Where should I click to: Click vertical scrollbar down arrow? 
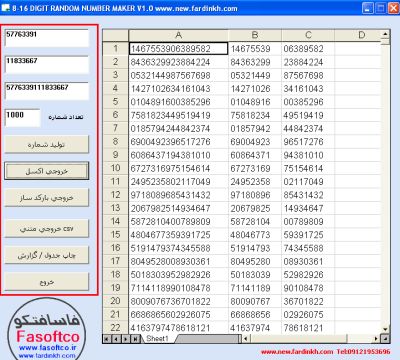coord(385,330)
